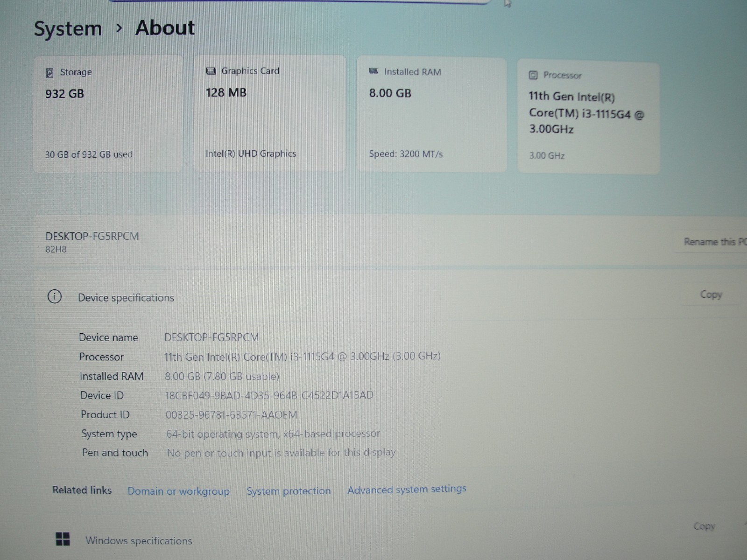Screen dimensions: 747x560
Task: Select the Processor value in Device specifications
Action: [302, 357]
